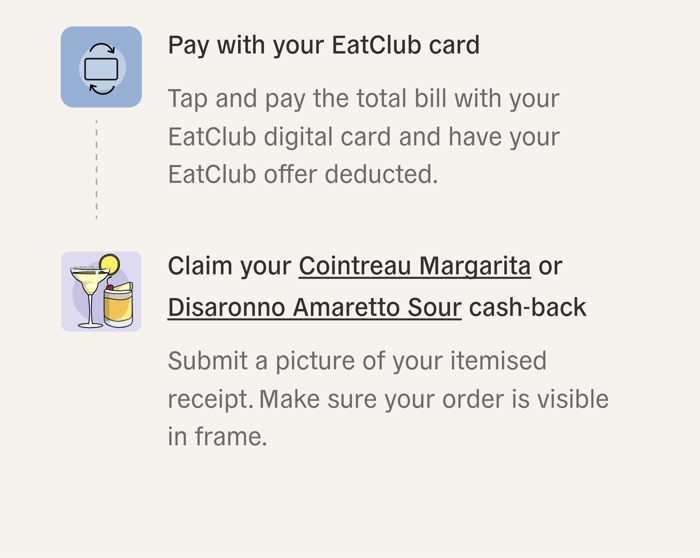Click the blue EatClub card icon
This screenshot has height=558, width=700.
[x=101, y=67]
